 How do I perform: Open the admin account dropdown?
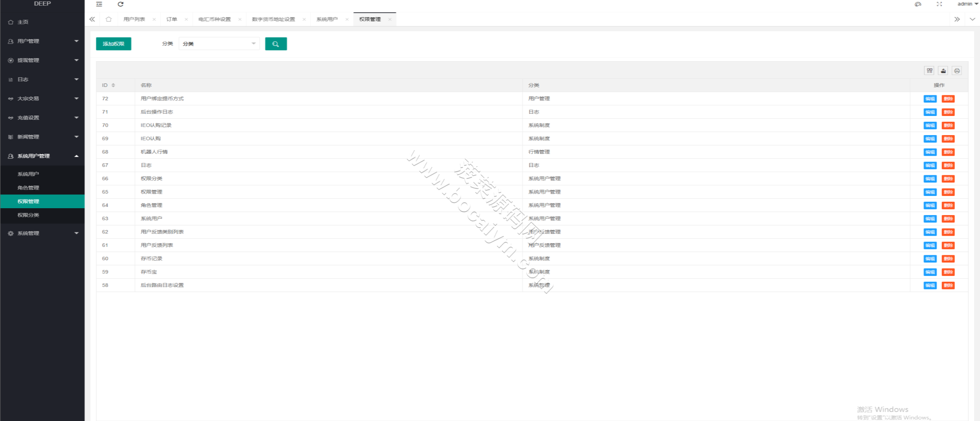coord(968,4)
